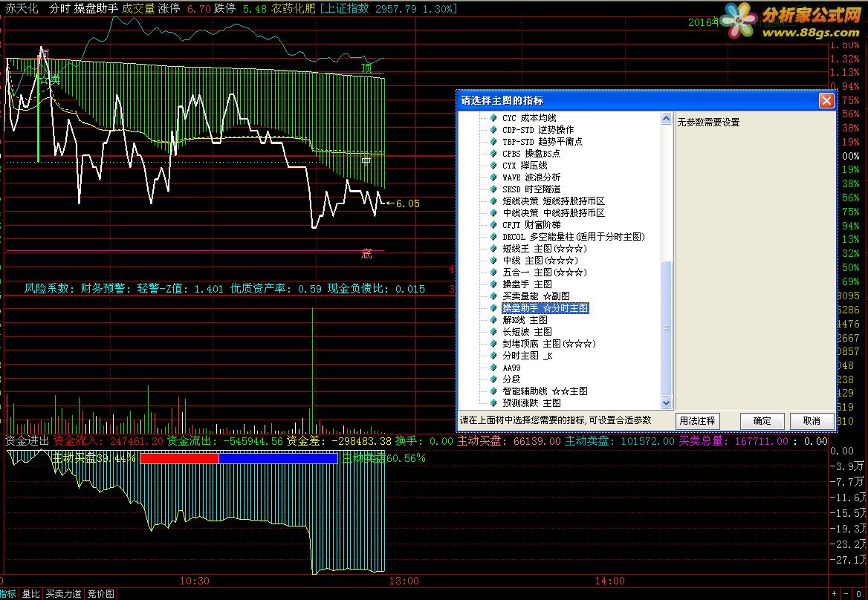Screen dimensions: 868x600
Task: Click the red 主动买盘 ratio bar
Action: click(179, 458)
